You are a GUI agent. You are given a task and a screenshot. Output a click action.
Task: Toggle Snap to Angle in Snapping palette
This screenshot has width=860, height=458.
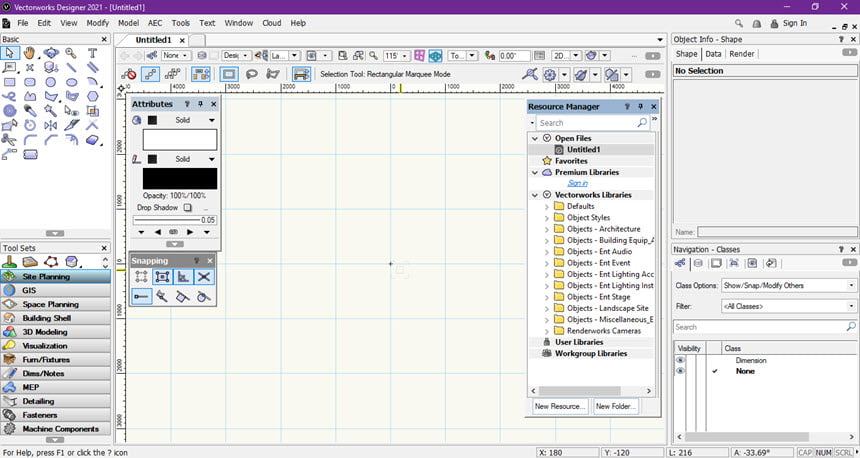(183, 277)
